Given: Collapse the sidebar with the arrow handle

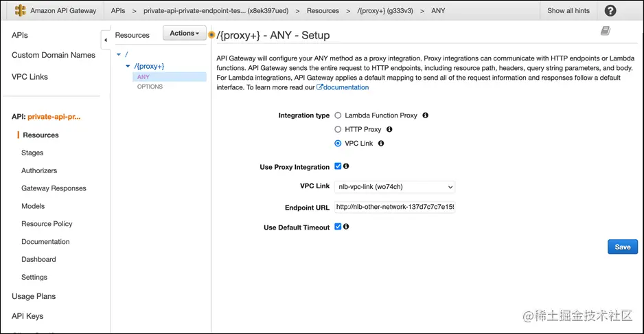Looking at the screenshot, I should point(106,40).
